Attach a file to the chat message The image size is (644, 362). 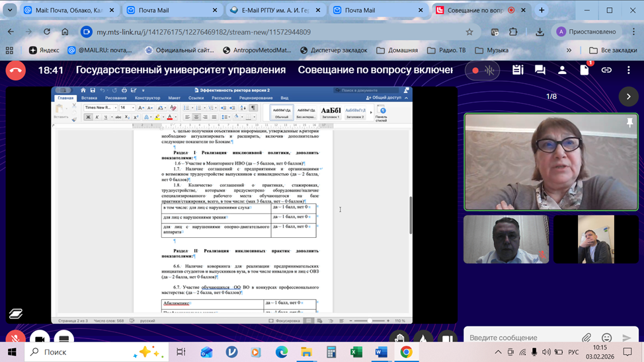[x=586, y=338]
